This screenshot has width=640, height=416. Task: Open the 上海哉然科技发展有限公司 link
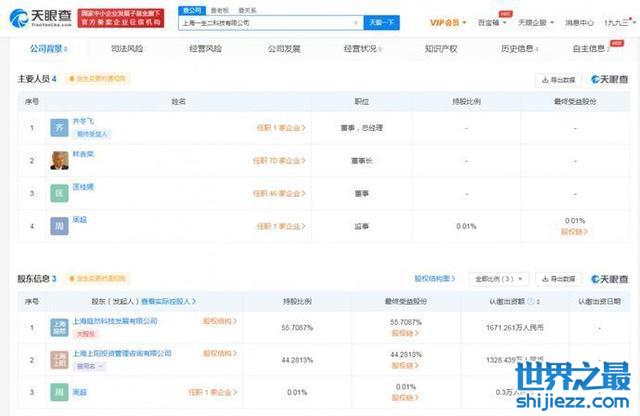tap(118, 321)
